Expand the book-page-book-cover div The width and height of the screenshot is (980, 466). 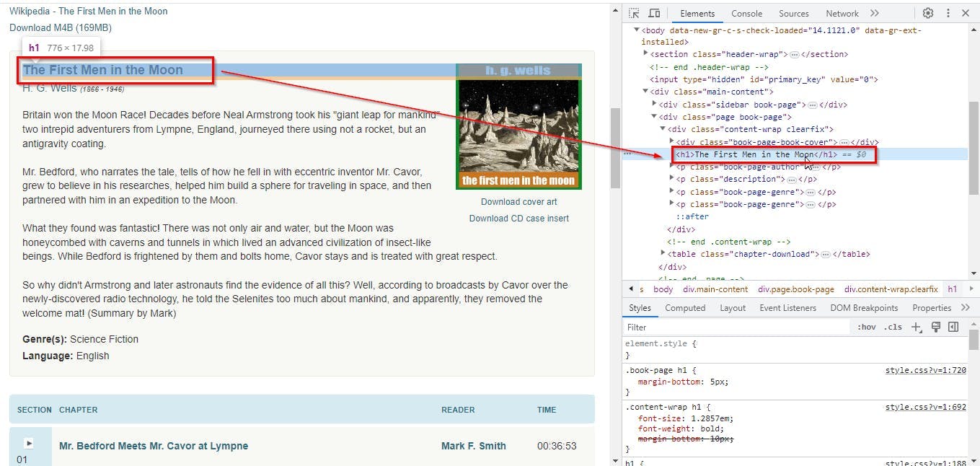pos(671,141)
